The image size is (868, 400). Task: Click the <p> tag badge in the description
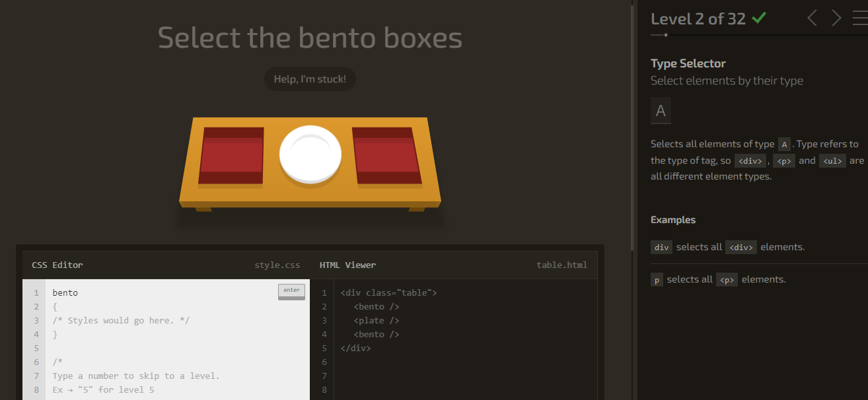point(784,160)
